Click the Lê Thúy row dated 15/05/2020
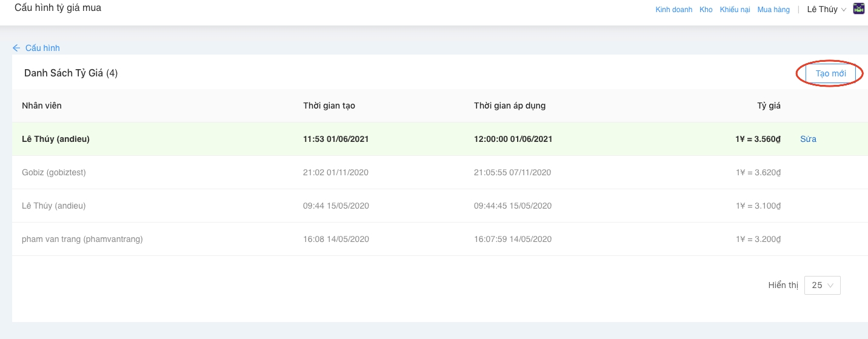The height and width of the screenshot is (339, 868). tap(54, 206)
